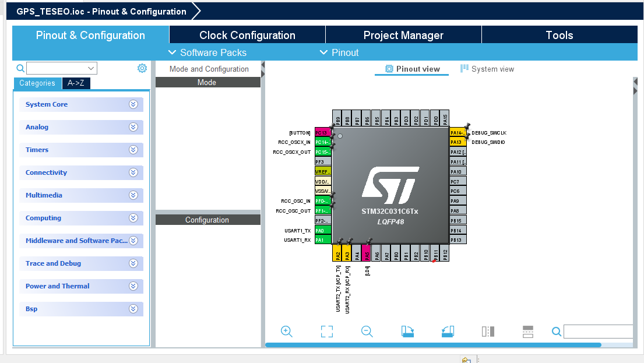Select pin PC14 RCC_OSCX_IN
The image size is (644, 363).
[x=323, y=142]
